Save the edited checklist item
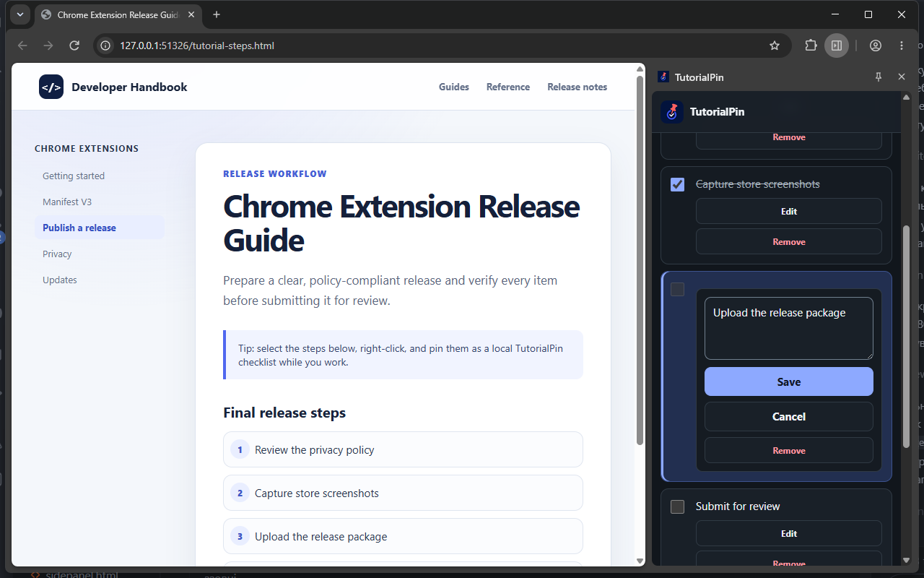This screenshot has height=578, width=924. point(789,381)
